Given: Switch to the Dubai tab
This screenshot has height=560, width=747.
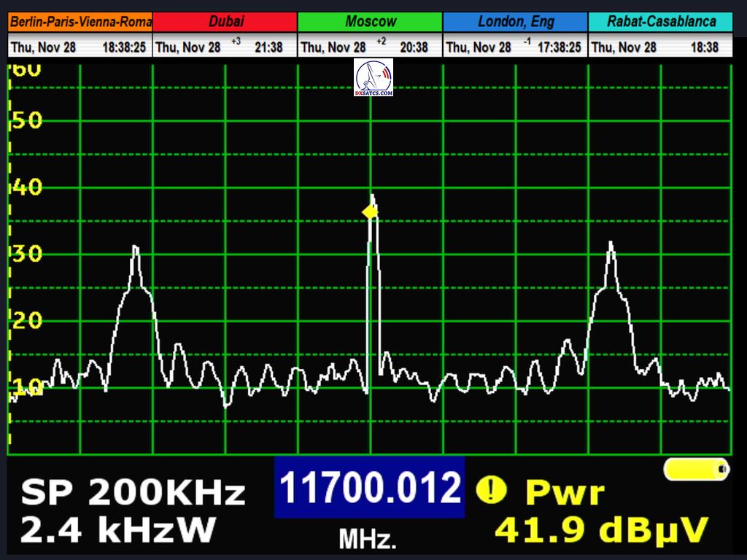Looking at the screenshot, I should (225, 22).
